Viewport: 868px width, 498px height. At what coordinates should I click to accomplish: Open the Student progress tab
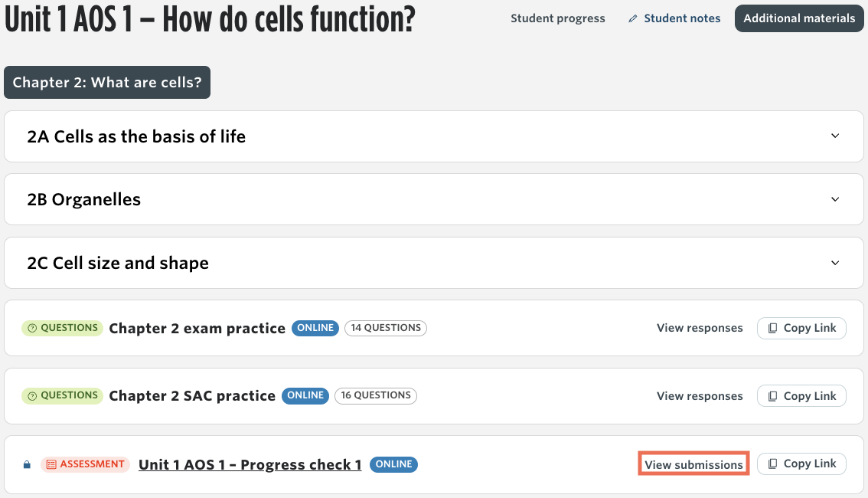[557, 18]
